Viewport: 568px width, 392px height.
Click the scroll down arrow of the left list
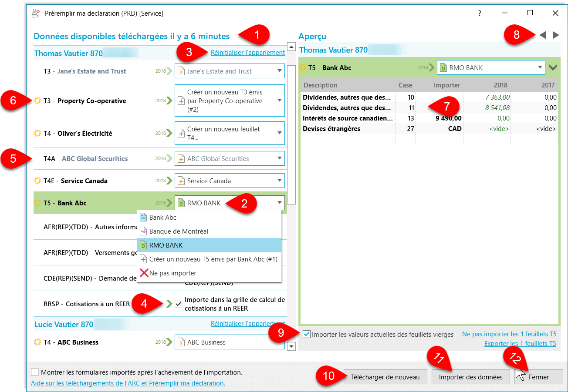tap(292, 346)
